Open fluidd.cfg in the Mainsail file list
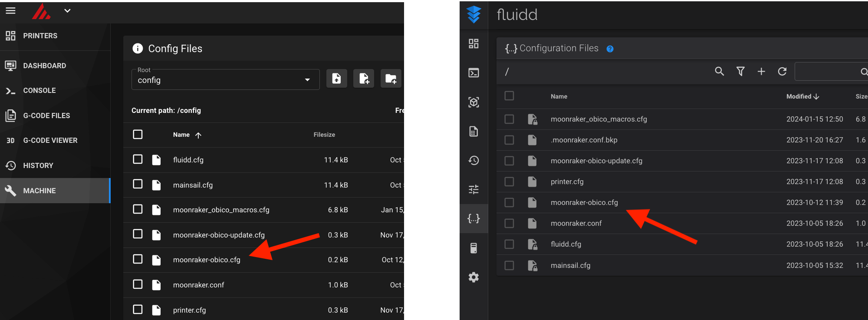Screen dimensions: 868x320 pos(188,160)
